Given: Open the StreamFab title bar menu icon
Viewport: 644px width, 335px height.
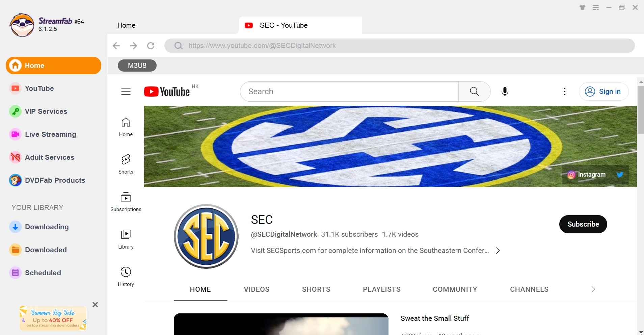Looking at the screenshot, I should click(596, 7).
